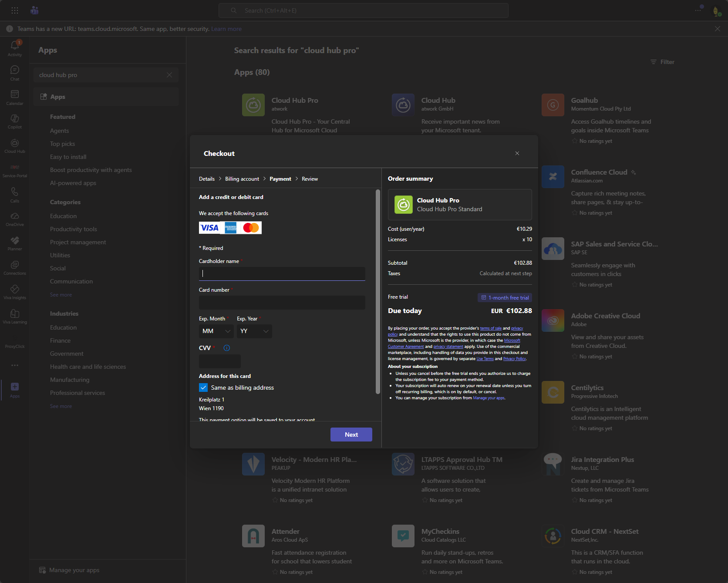728x583 pixels.
Task: Select 'Project management' category
Action: pyautogui.click(x=78, y=242)
